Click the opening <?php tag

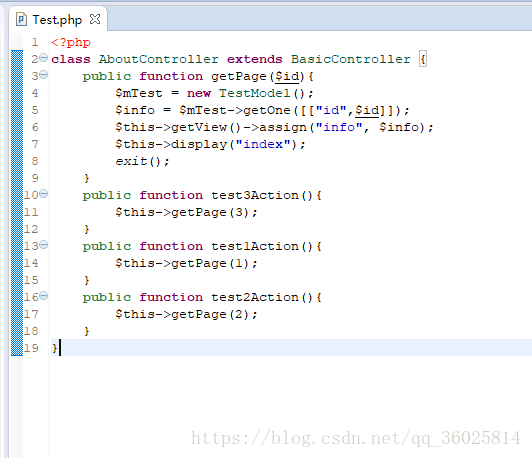click(x=71, y=43)
